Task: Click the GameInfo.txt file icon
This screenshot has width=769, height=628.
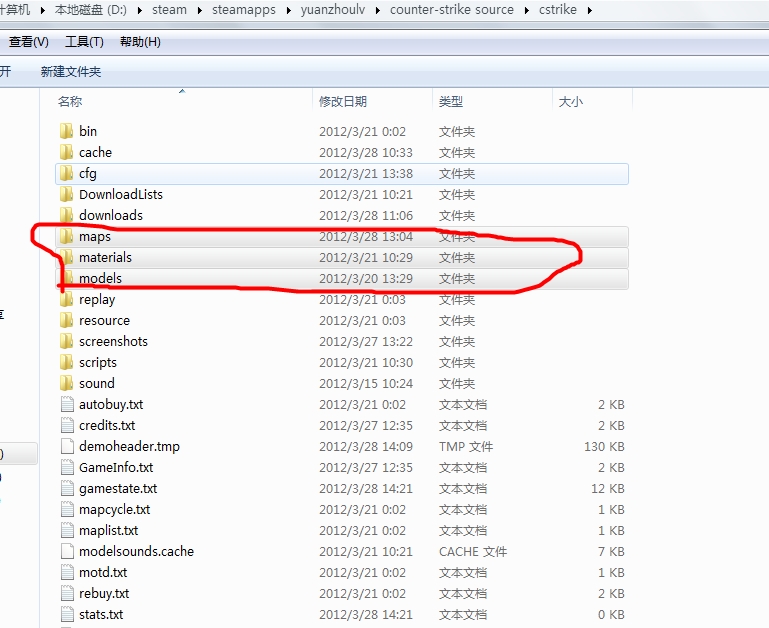Action: point(67,468)
